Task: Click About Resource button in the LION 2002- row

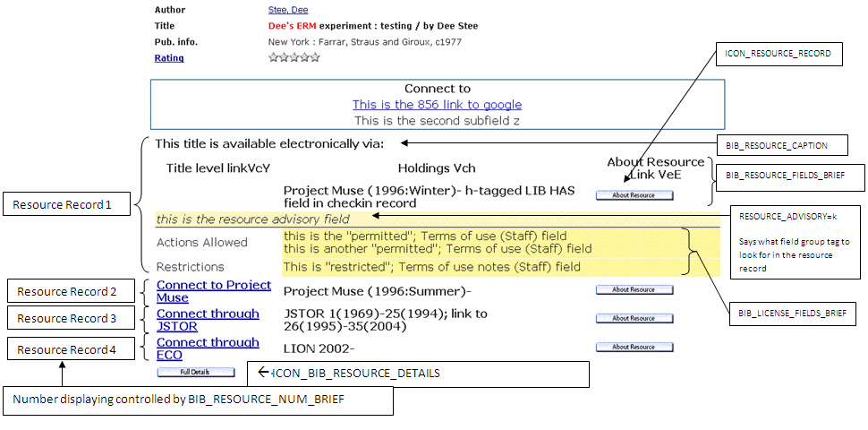Action: coord(634,347)
